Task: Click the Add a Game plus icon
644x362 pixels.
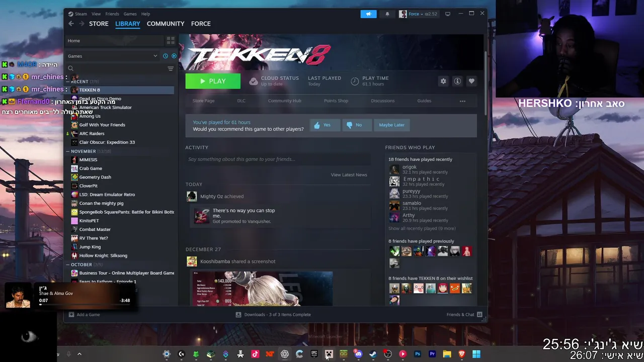Action: [x=71, y=315]
